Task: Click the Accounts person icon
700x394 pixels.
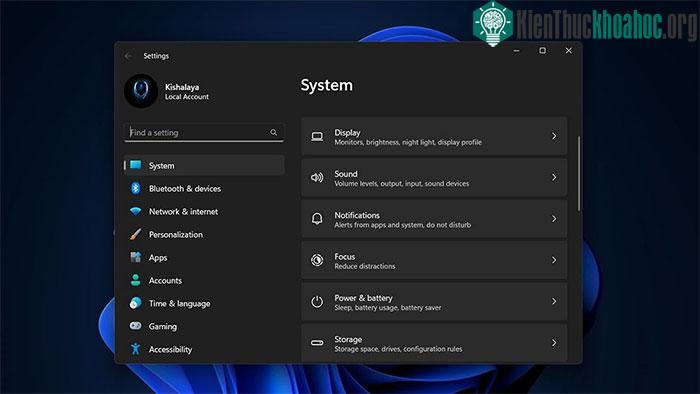Action: [136, 280]
